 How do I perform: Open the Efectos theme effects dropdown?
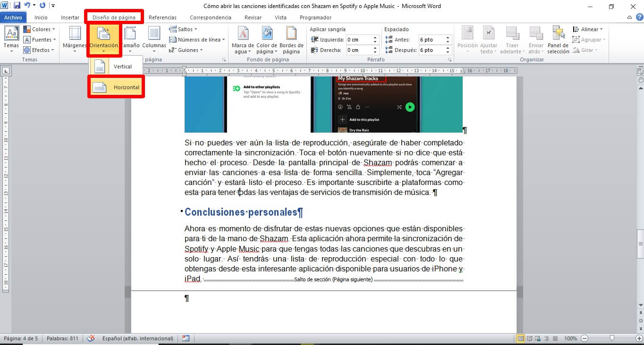pos(39,50)
